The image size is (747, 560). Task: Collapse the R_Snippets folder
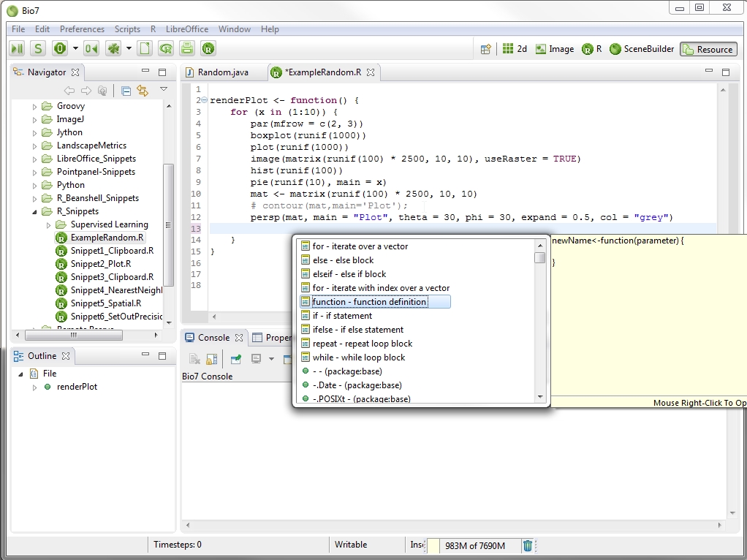(x=34, y=211)
